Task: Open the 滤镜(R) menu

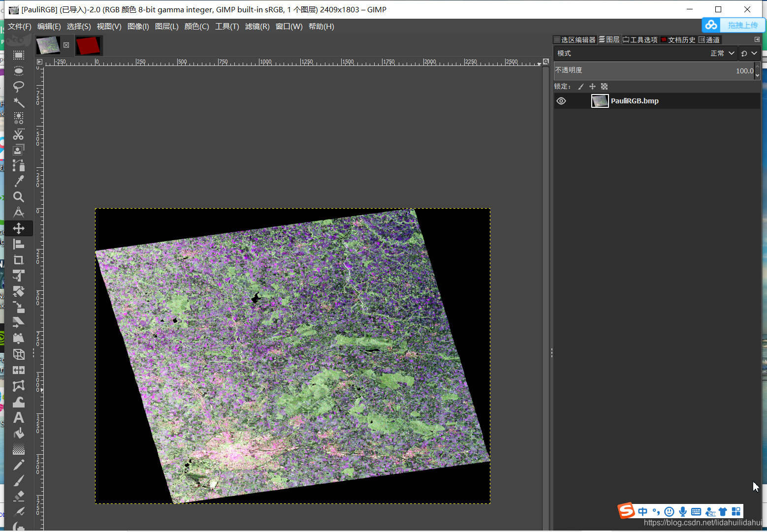Action: click(x=257, y=27)
